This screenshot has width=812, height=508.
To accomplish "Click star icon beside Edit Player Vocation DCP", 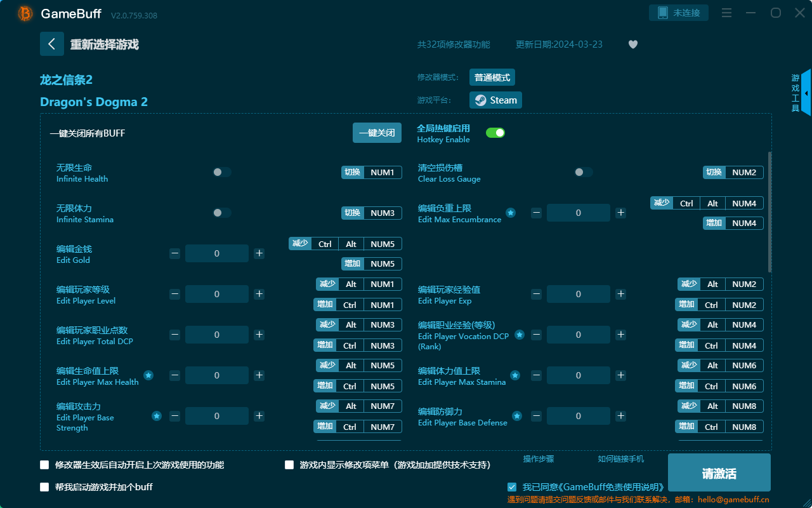I will pos(520,335).
